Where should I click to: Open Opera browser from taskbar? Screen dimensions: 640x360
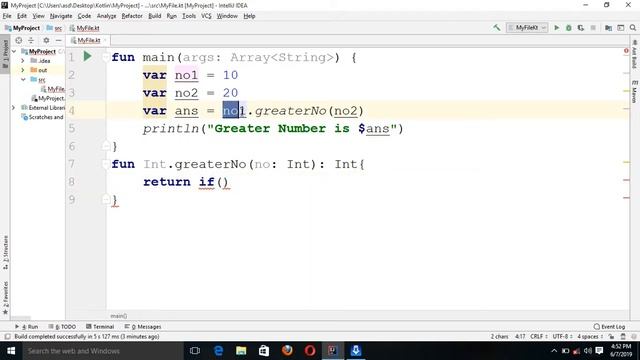click(310, 351)
